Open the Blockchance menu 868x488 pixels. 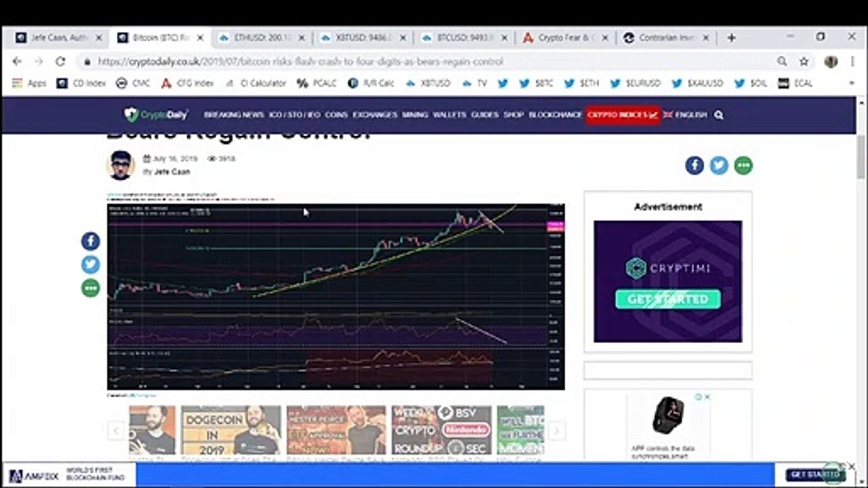click(x=555, y=115)
